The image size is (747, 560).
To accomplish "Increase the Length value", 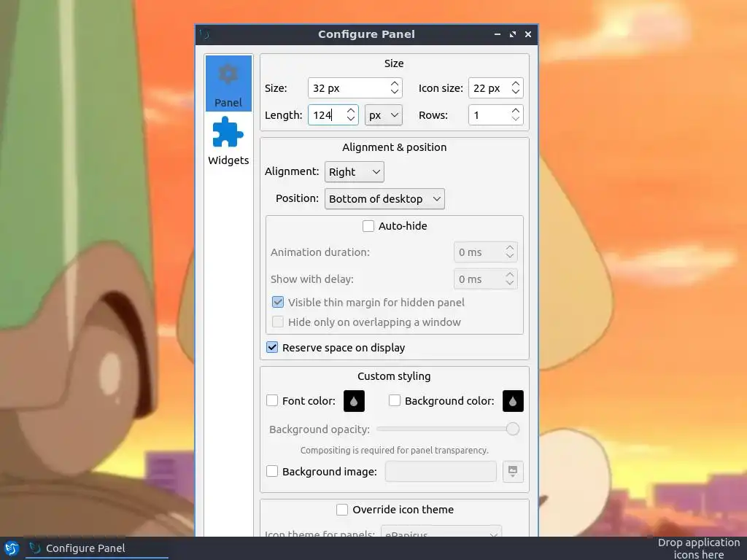I will [351, 111].
